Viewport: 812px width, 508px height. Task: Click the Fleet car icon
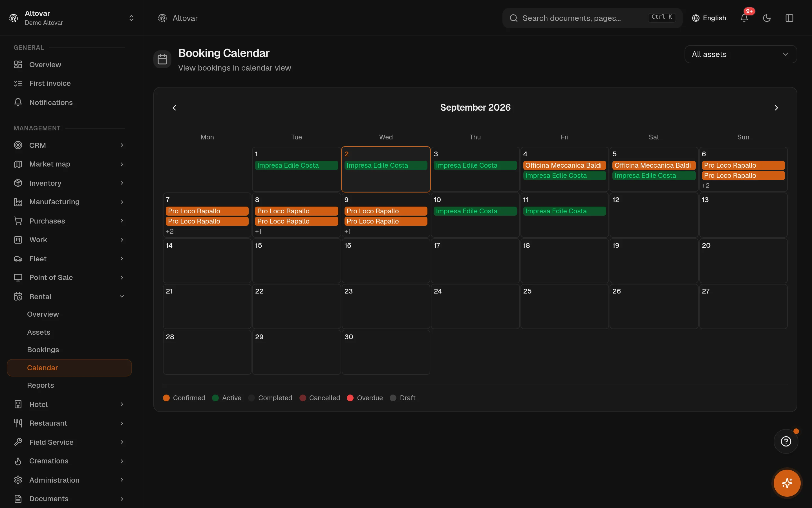18,259
